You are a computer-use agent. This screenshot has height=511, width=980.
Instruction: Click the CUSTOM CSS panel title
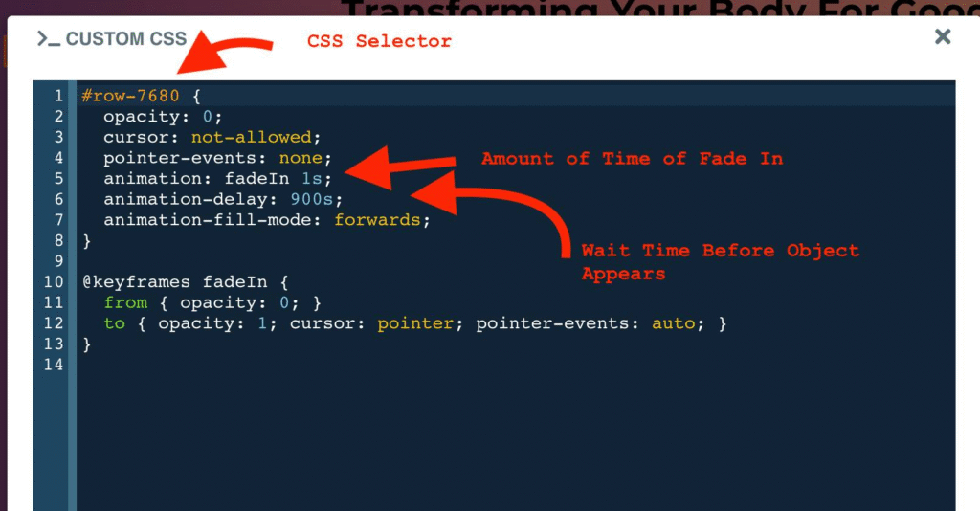(x=126, y=39)
